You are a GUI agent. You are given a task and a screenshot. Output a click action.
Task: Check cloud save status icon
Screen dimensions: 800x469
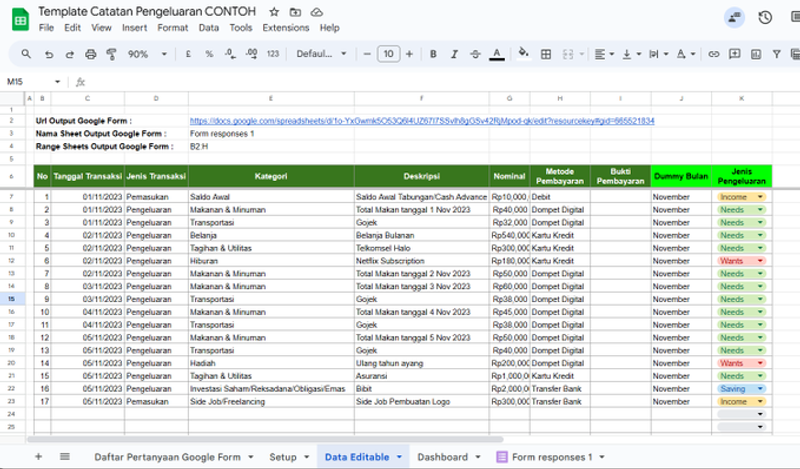(316, 12)
